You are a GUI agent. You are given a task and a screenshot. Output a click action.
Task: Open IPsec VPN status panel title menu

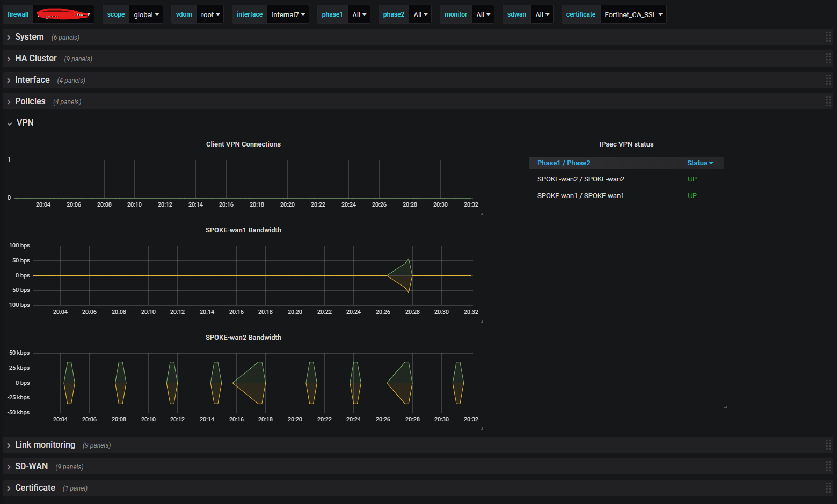click(626, 144)
